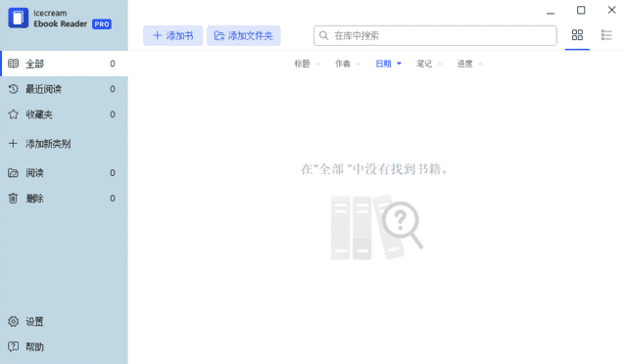The height and width of the screenshot is (364, 627).
Task: Maximize the Icecream Ebook Reader window
Action: pos(581,10)
